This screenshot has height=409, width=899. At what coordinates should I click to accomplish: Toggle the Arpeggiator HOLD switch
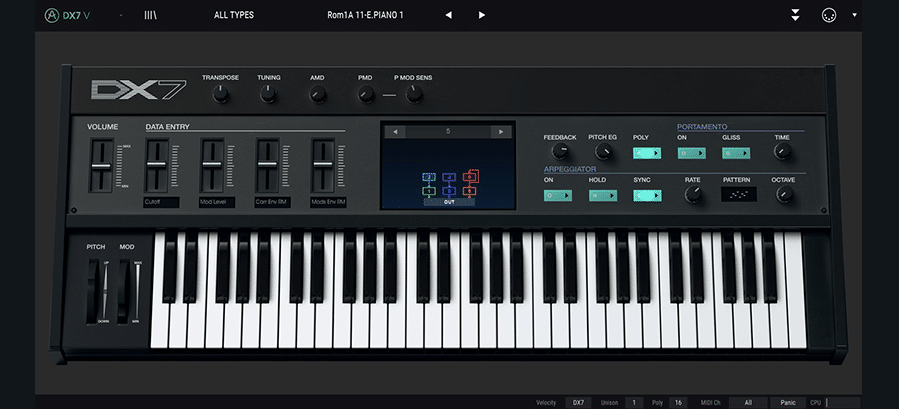[603, 196]
